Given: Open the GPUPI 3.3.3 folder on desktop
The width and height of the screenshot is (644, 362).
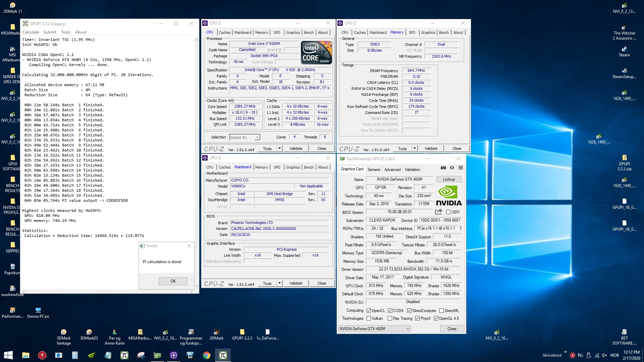Looking at the screenshot, I should (x=242, y=335).
